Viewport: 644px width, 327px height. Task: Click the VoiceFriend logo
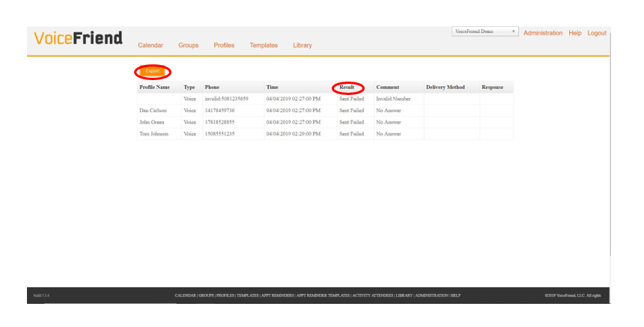point(78,37)
